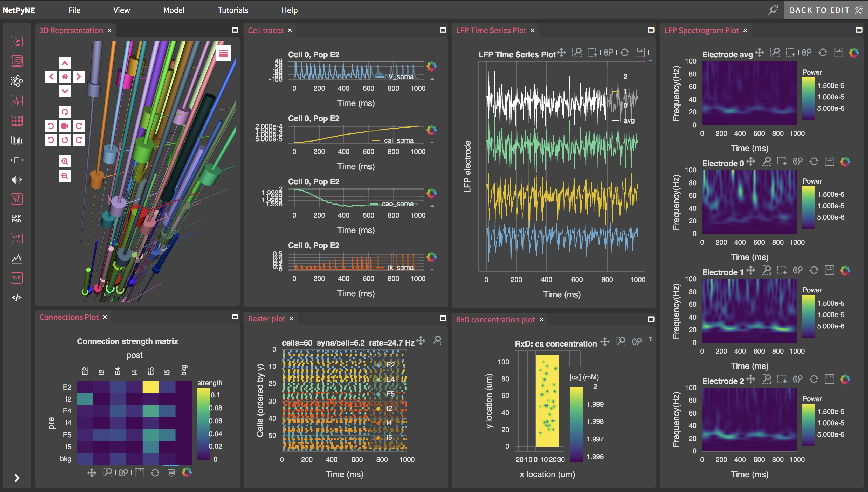Click the home reset camera button

click(65, 77)
